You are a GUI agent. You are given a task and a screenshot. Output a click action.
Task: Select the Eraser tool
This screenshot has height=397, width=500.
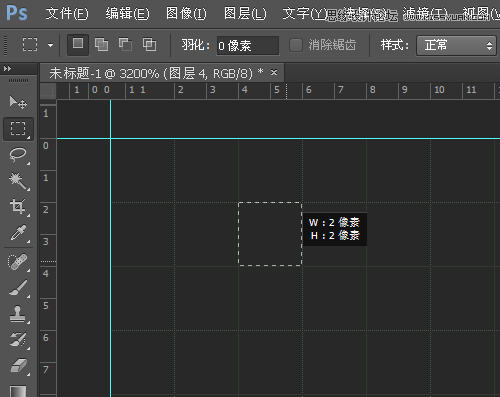pyautogui.click(x=18, y=366)
